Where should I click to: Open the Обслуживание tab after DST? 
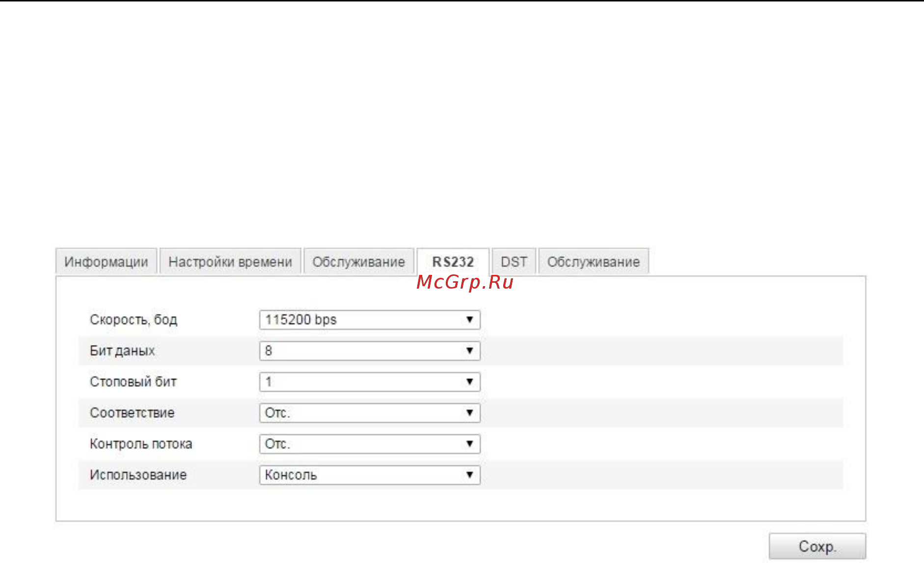tap(594, 262)
